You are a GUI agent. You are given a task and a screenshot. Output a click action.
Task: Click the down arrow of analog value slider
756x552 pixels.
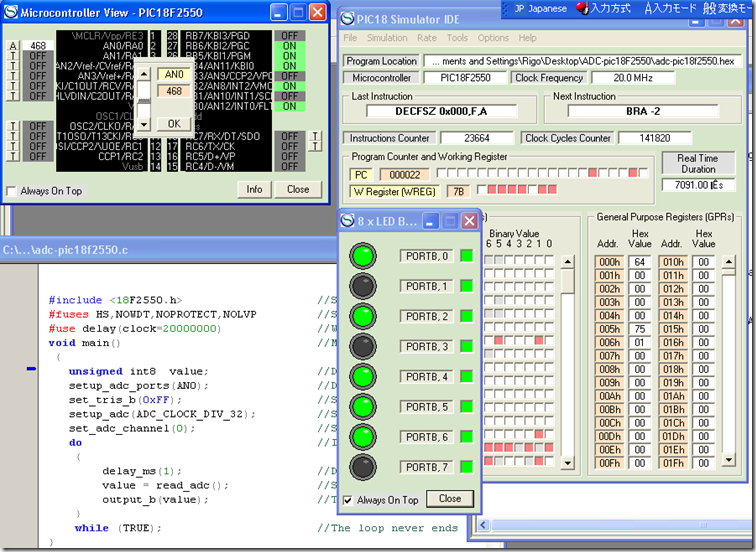[144, 123]
